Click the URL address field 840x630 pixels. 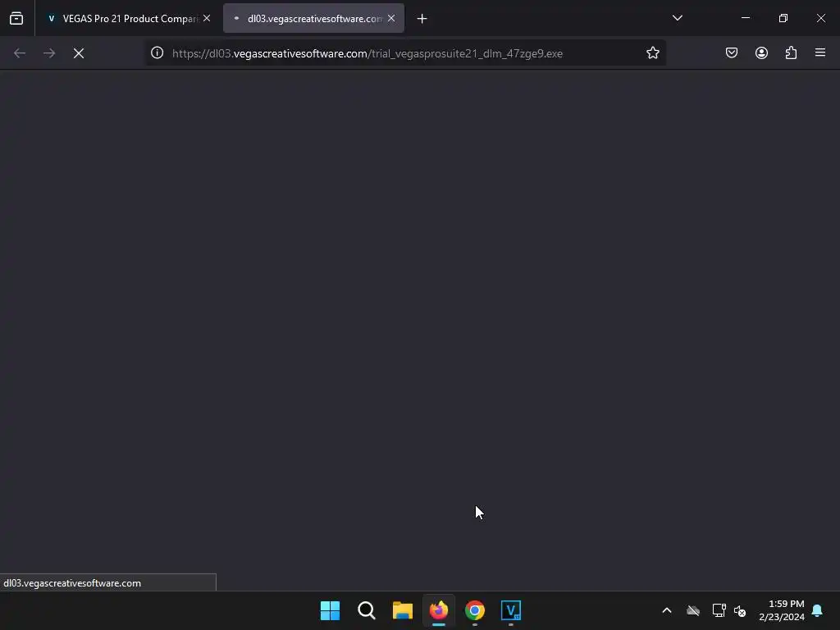pos(406,53)
